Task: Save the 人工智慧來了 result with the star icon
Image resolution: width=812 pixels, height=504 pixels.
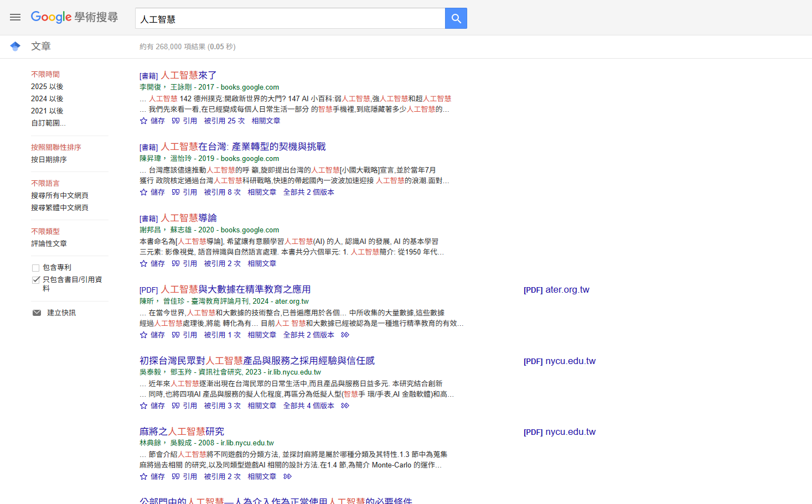Action: [143, 120]
